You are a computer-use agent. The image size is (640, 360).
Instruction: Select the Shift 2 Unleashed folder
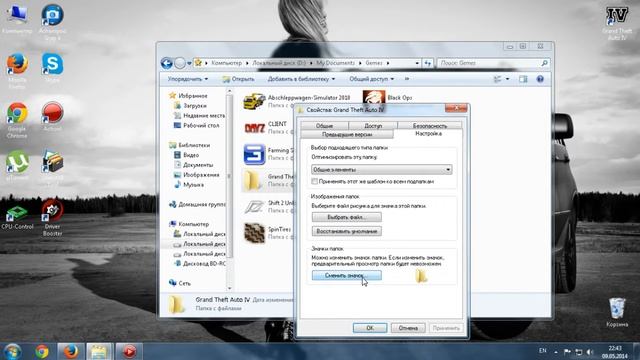[x=268, y=206]
